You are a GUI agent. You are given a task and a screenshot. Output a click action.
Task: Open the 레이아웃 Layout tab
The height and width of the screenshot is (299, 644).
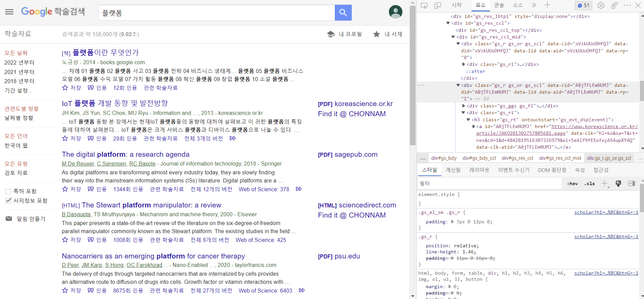tap(479, 170)
